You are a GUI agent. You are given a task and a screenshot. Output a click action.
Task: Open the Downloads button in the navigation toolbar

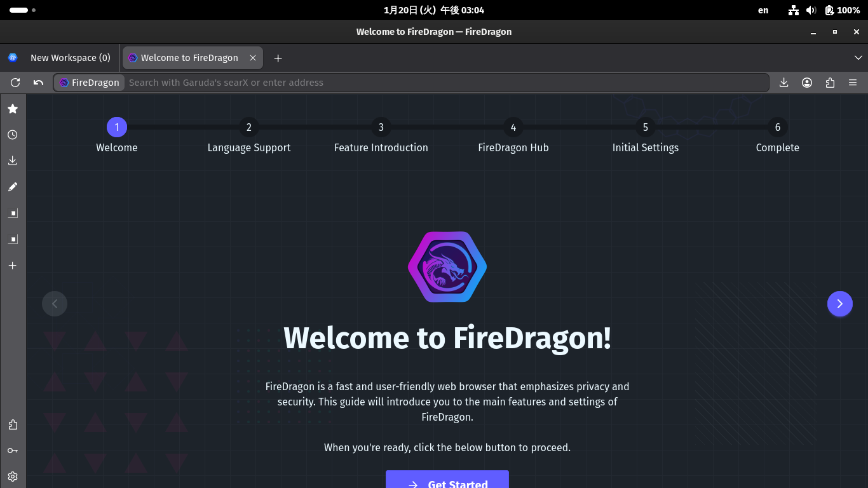tap(784, 83)
